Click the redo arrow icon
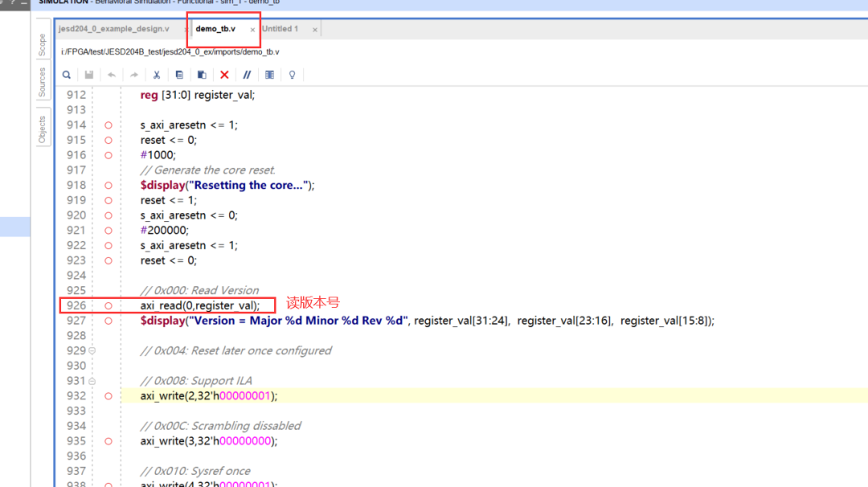The height and width of the screenshot is (487, 868). pos(134,75)
